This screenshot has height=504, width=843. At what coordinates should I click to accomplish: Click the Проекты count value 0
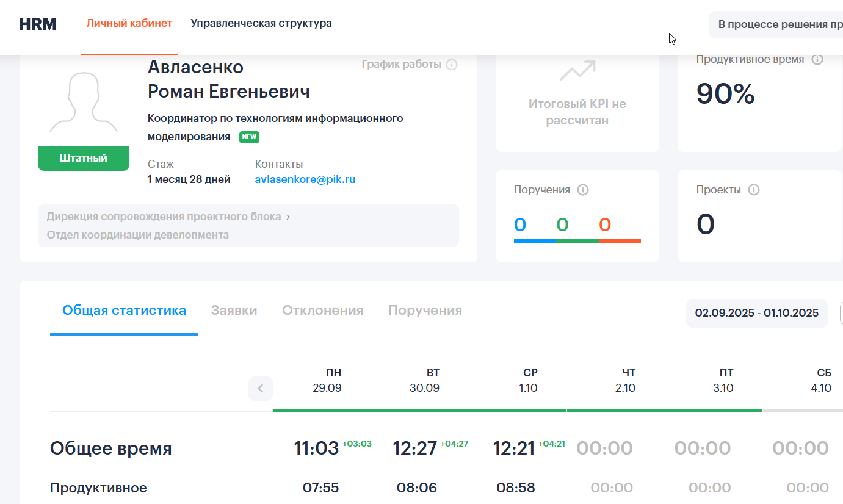[706, 224]
